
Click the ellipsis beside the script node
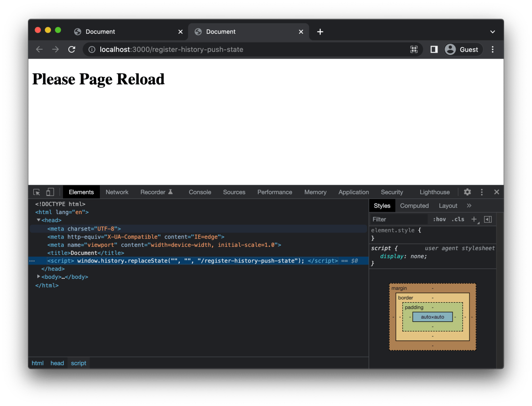32,261
